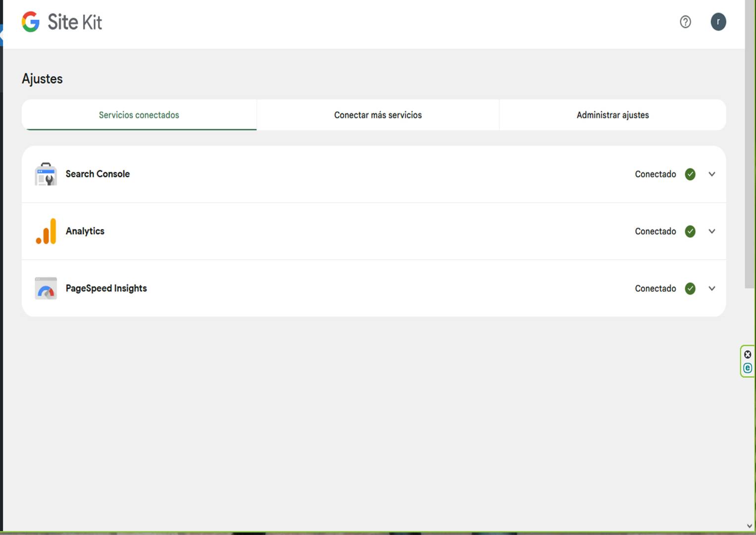Select the Servicios conectados tab
The height and width of the screenshot is (535, 756).
point(139,115)
